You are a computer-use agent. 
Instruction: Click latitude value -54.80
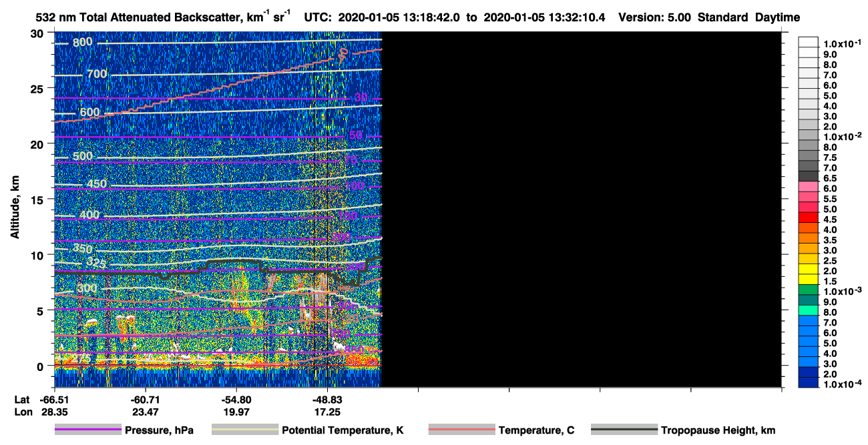tap(236, 399)
